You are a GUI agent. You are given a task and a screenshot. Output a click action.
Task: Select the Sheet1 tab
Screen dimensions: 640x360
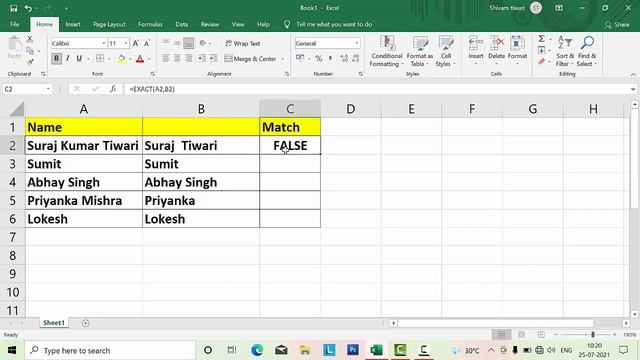click(x=54, y=323)
